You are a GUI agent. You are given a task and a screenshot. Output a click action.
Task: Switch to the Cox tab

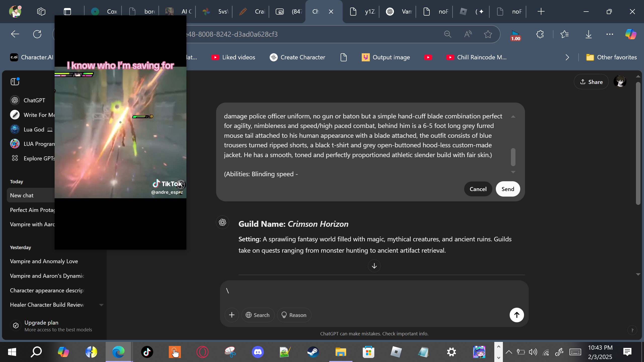click(x=103, y=12)
